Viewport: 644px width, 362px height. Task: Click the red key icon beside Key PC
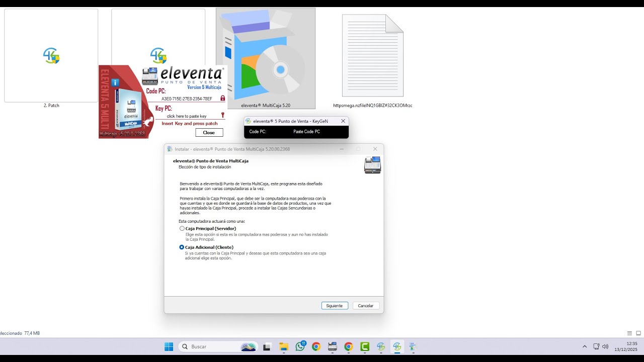pos(223,115)
